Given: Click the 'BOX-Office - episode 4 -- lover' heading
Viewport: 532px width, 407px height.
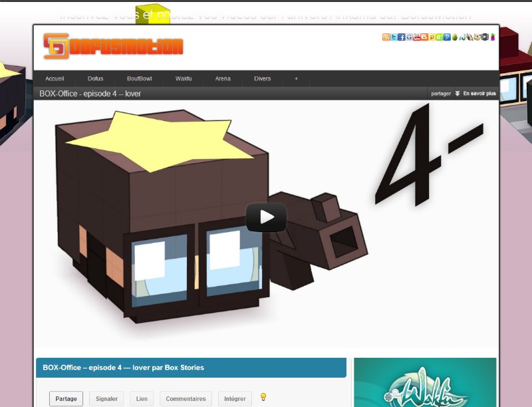Looking at the screenshot, I should click(x=90, y=94).
